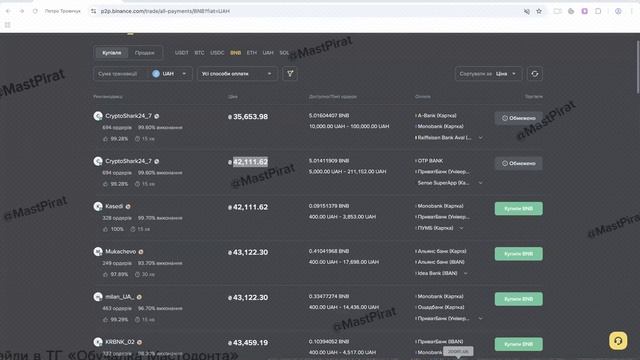Go forward in the browser
640x360 pixels.
[22, 11]
